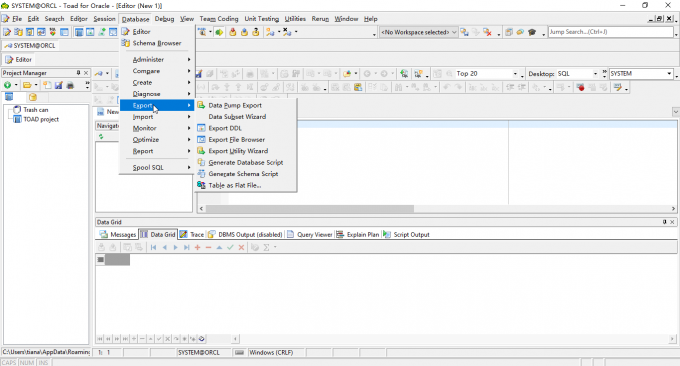Viewport: 680px width, 366px height.
Task: Select the Data Grid tab
Action: click(158, 235)
